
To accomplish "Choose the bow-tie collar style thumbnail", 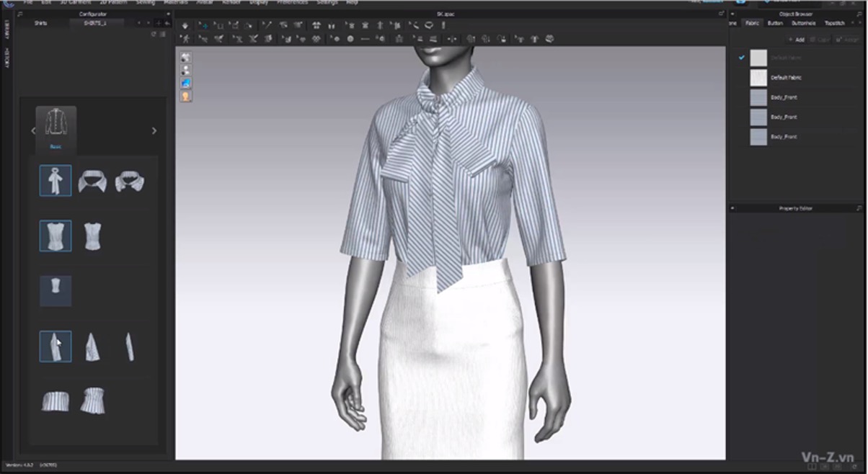I will [x=56, y=181].
